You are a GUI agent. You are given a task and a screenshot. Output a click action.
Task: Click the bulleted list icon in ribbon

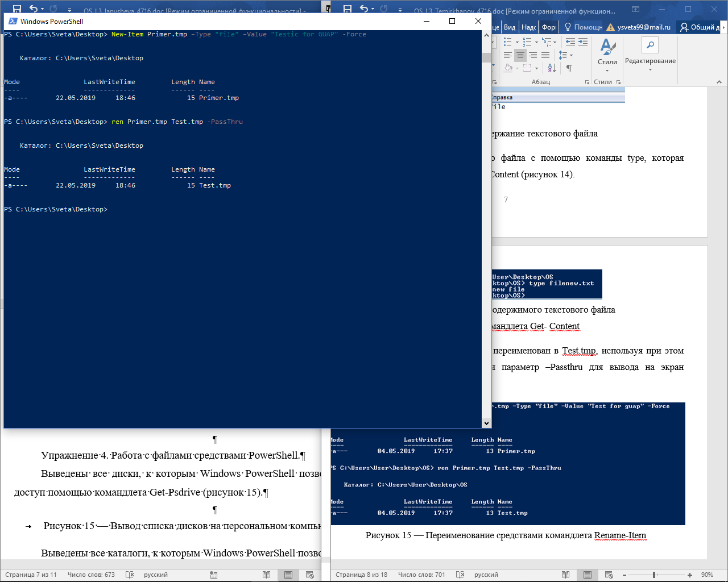[x=508, y=42]
